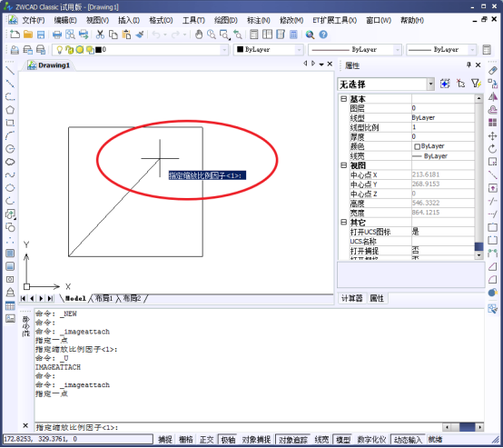The height and width of the screenshot is (448, 503).
Task: Click the Quick Select icon in properties panel
Action: click(x=476, y=84)
